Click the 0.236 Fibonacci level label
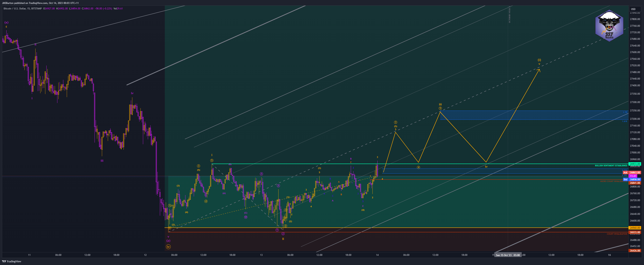Screen dimensions: 644x265 (624, 170)
